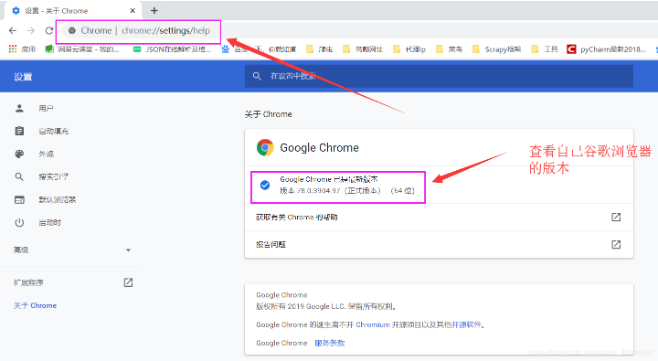The width and height of the screenshot is (658, 361).
Task: Open the pyCharm最新2018 bookmark
Action: point(606,49)
